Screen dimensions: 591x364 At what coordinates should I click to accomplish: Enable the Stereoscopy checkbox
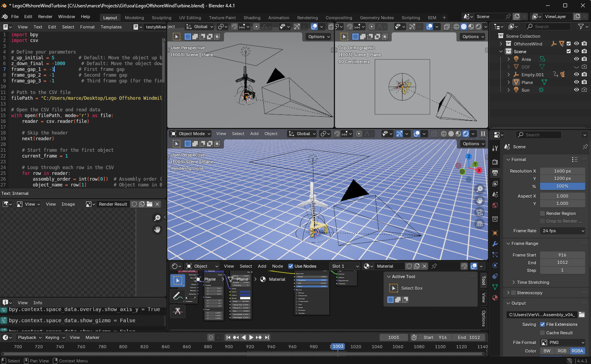514,293
